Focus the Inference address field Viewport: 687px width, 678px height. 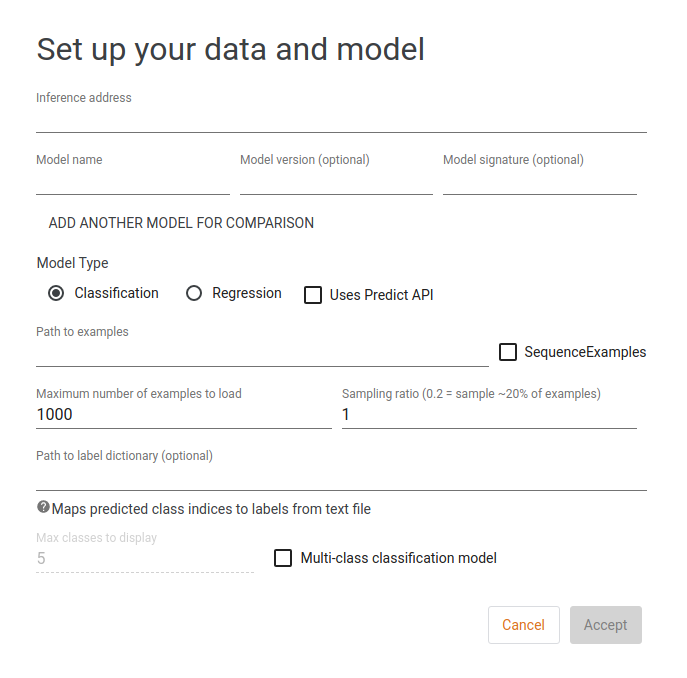(341, 120)
